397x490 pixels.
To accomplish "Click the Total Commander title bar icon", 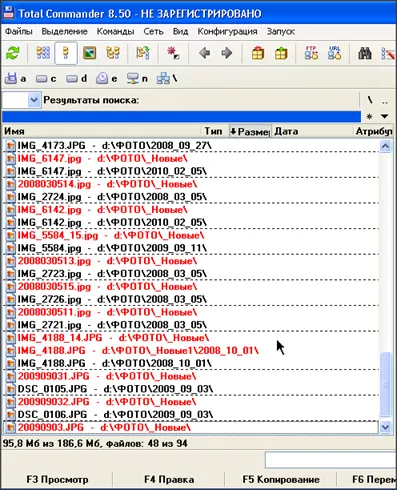I will [9, 13].
